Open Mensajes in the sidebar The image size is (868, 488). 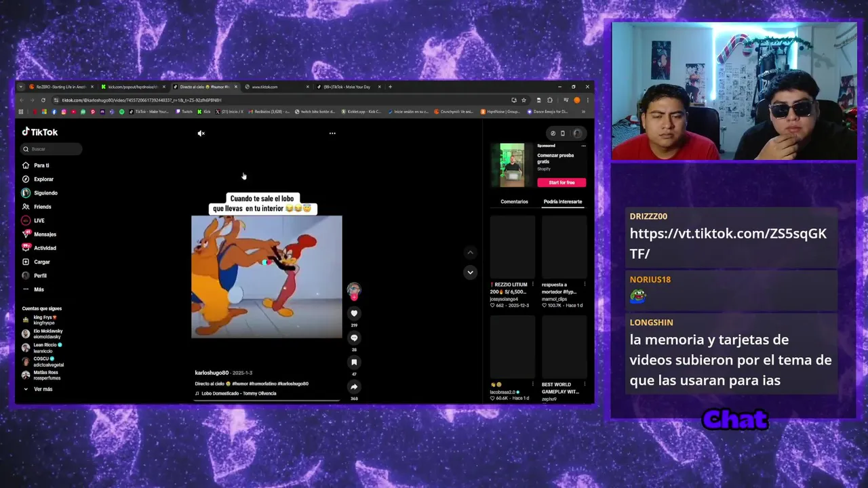38,235
